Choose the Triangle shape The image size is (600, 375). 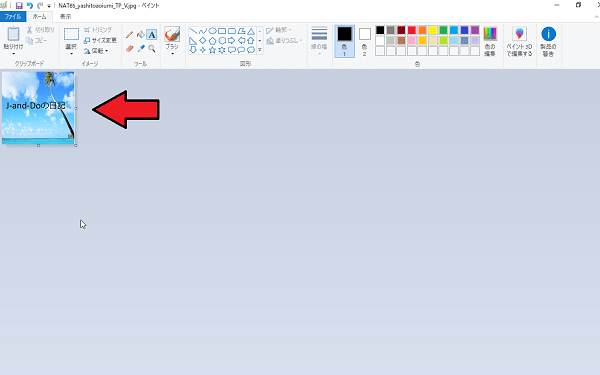pos(251,31)
